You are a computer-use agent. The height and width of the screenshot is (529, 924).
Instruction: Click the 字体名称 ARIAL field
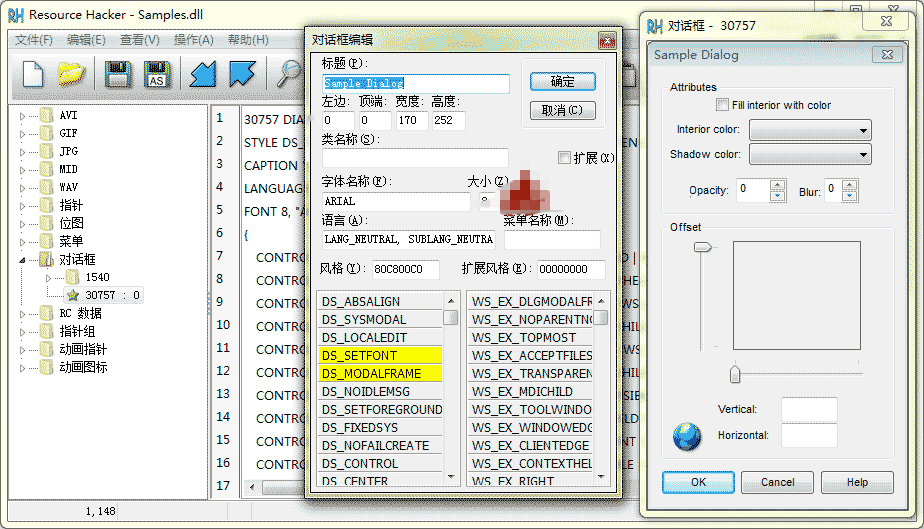396,201
